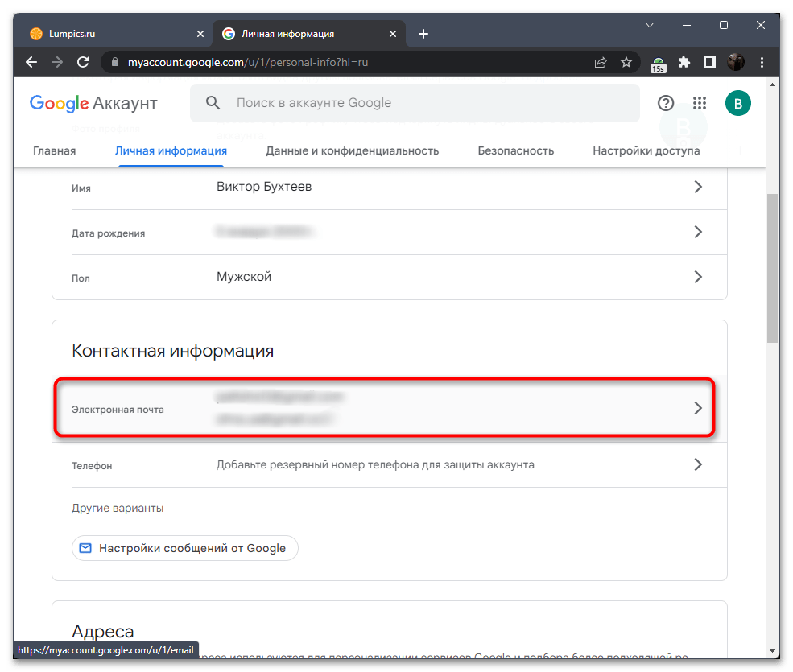This screenshot has height=672, width=793.
Task: Open Данные и конфиденциальность tab
Action: [x=352, y=150]
